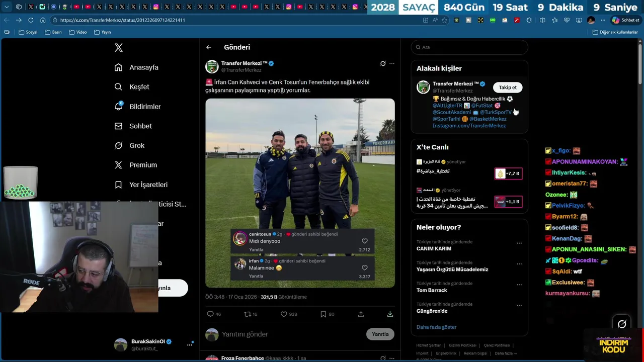
Task: Open the Sosyal bookmarks folder
Action: tap(28, 32)
